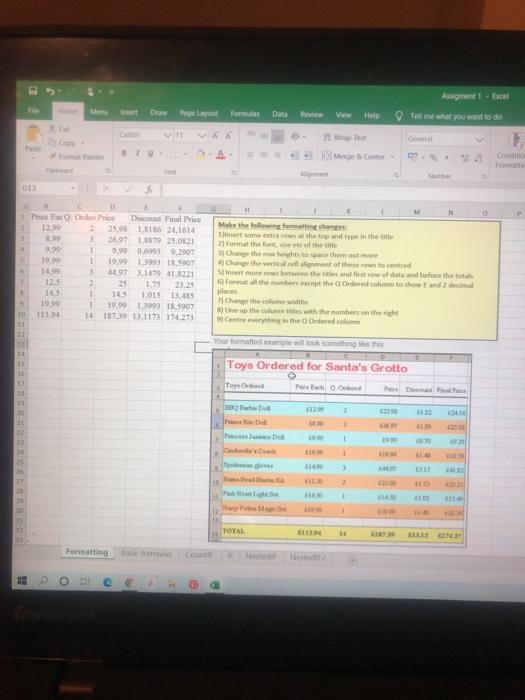Align text to the right
Screen dimensions: 525x700
278,155
